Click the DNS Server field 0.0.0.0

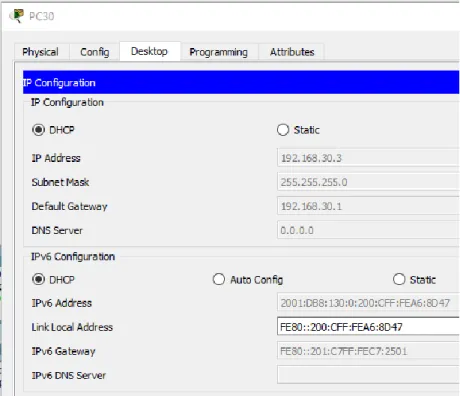click(368, 230)
